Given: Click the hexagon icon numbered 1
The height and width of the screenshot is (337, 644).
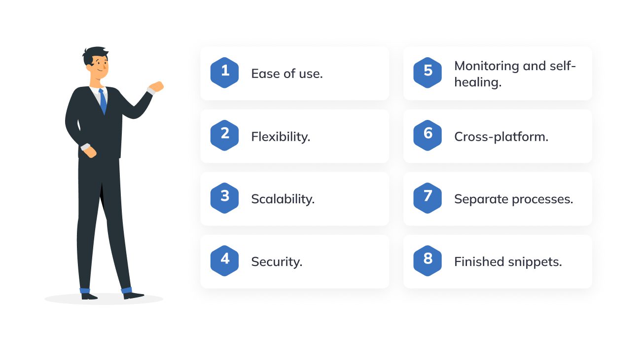Looking at the screenshot, I should (x=224, y=73).
